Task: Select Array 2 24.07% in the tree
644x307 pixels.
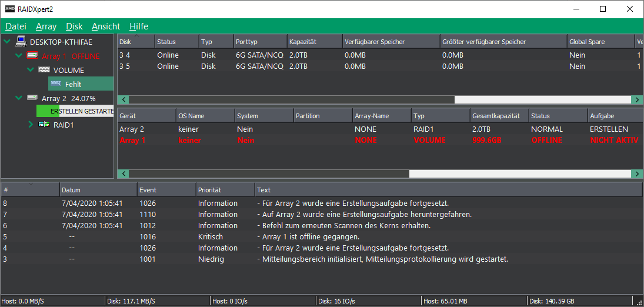Action: click(69, 99)
